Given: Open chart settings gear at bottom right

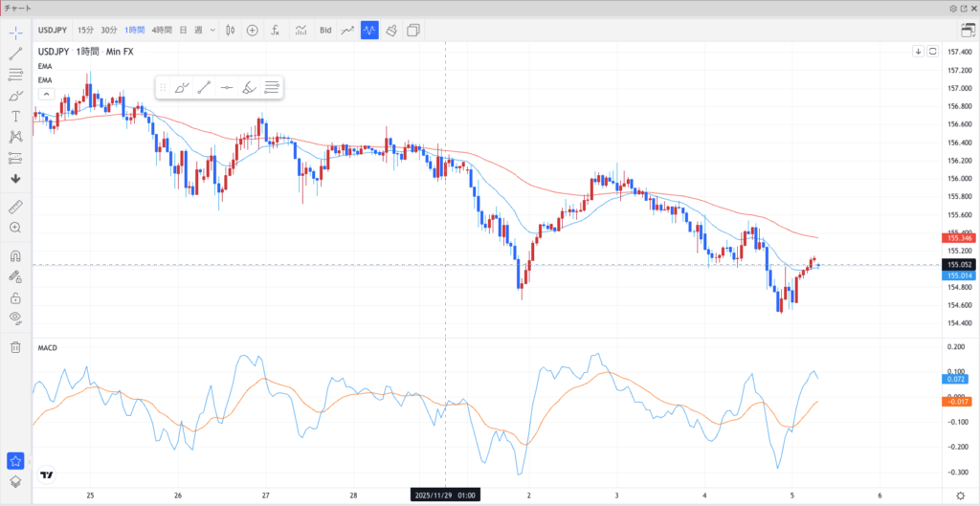Looking at the screenshot, I should click(960, 495).
